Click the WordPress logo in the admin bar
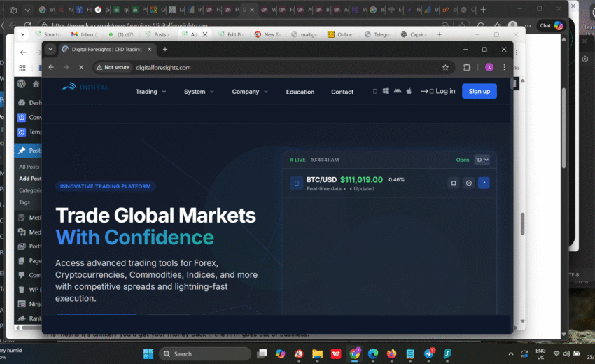 coord(22,84)
